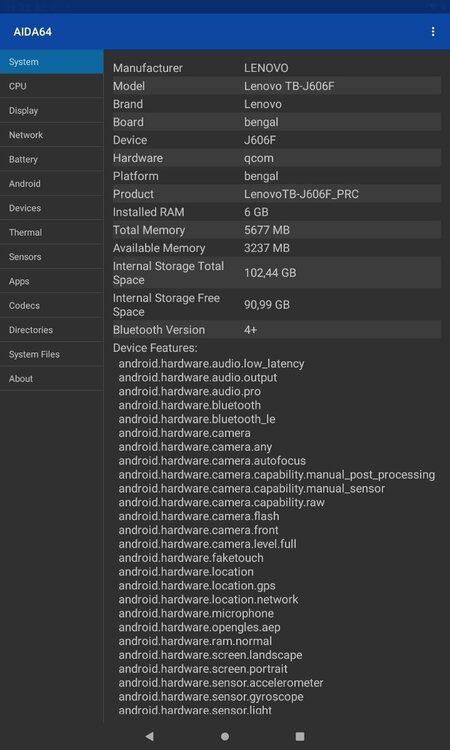The image size is (450, 750).
Task: Click the android.hardware.microphone feature line
Action: pyautogui.click(x=196, y=613)
